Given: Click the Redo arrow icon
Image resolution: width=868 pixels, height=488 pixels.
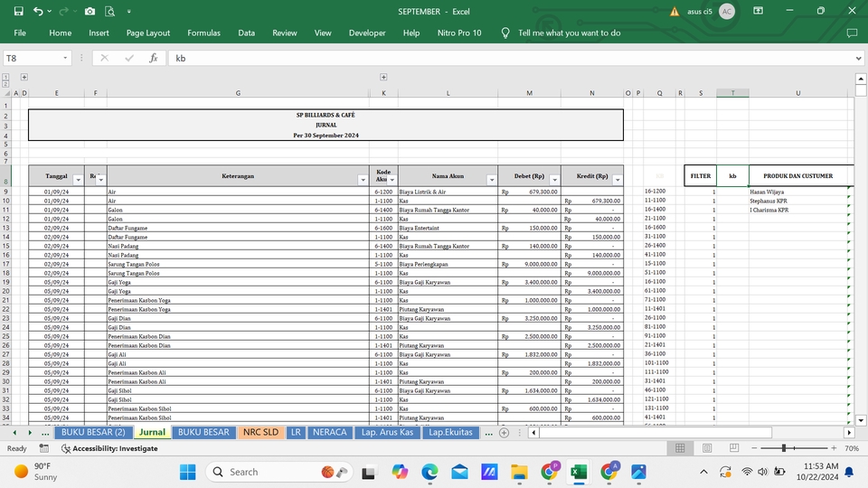Looking at the screenshot, I should pyautogui.click(x=63, y=11).
